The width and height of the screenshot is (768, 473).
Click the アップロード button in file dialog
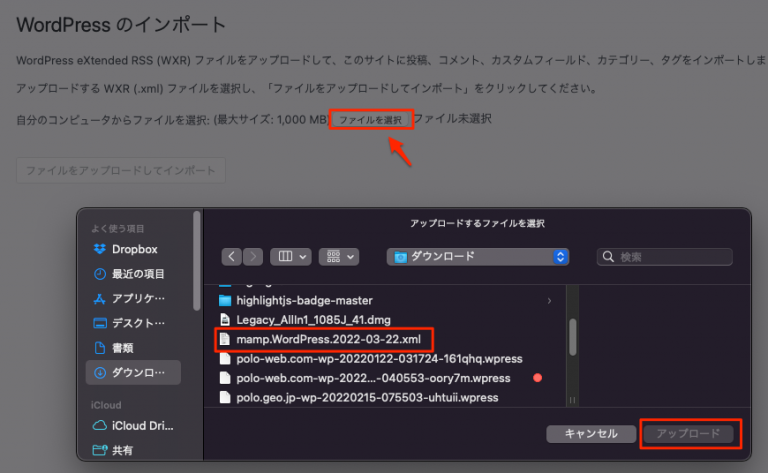[x=688, y=433]
